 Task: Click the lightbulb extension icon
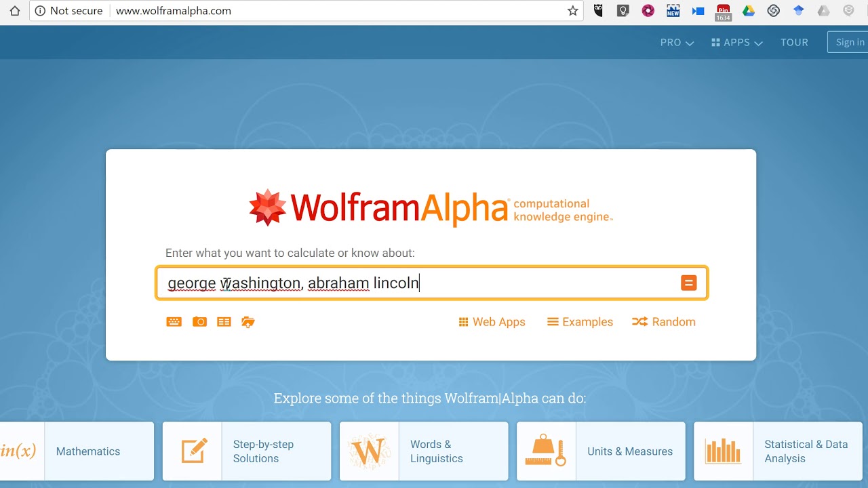pyautogui.click(x=623, y=11)
